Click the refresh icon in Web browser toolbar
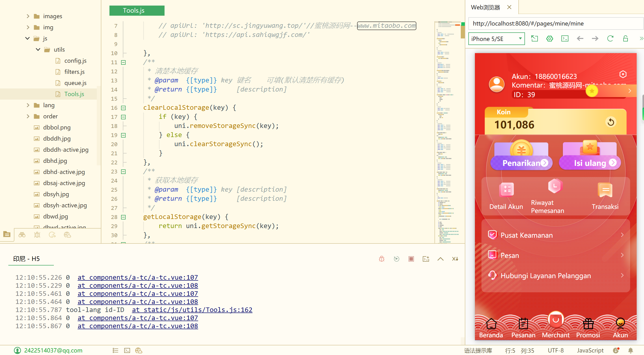Image resolution: width=644 pixels, height=355 pixels. click(610, 39)
